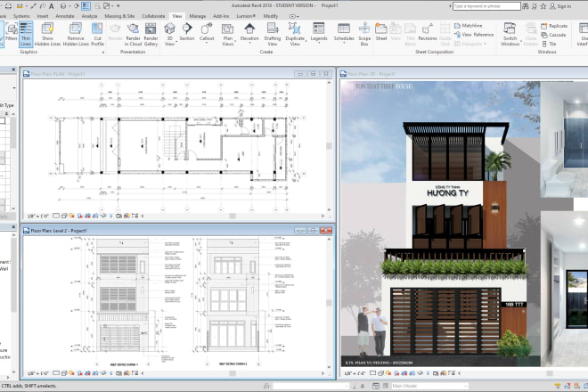Open the Render Gallery

(x=151, y=34)
